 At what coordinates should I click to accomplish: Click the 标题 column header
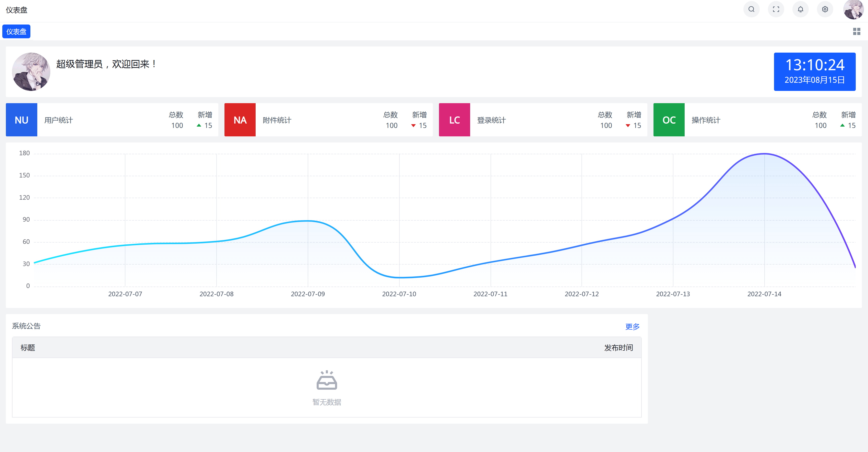(28, 348)
